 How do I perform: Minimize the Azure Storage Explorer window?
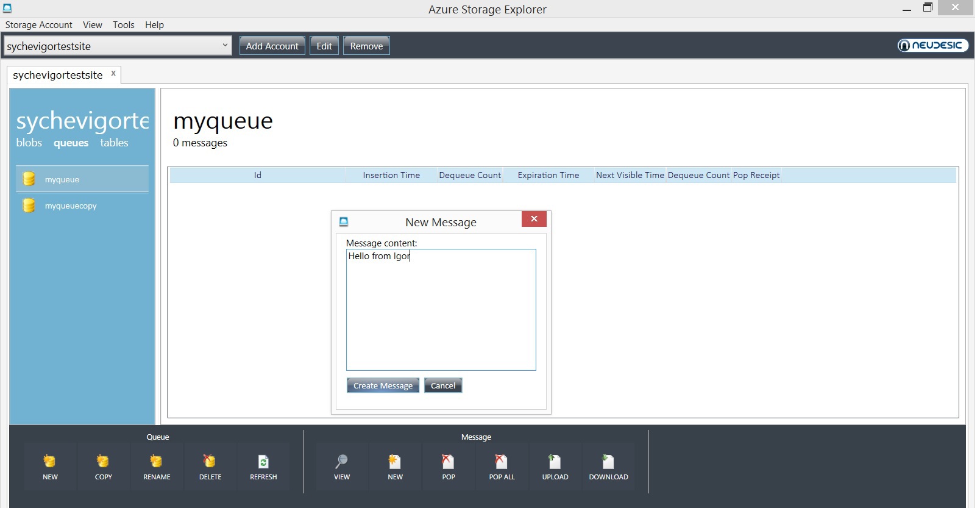[x=907, y=9]
